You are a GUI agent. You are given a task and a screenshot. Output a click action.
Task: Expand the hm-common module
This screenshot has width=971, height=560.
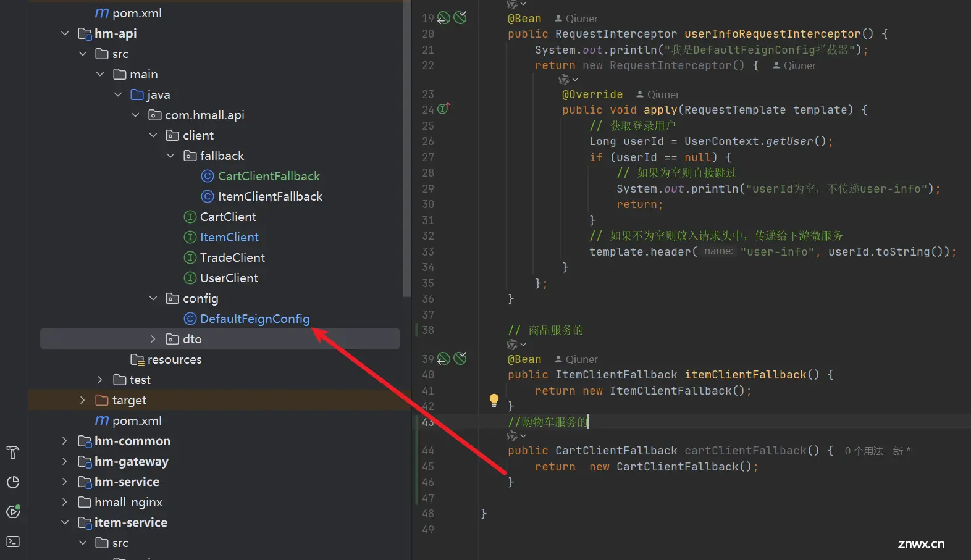coord(65,441)
